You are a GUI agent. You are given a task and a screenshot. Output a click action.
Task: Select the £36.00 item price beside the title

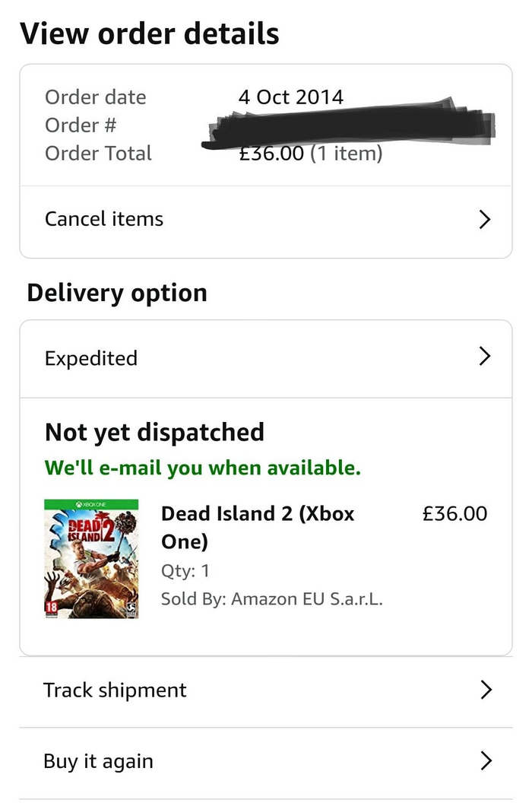click(454, 513)
